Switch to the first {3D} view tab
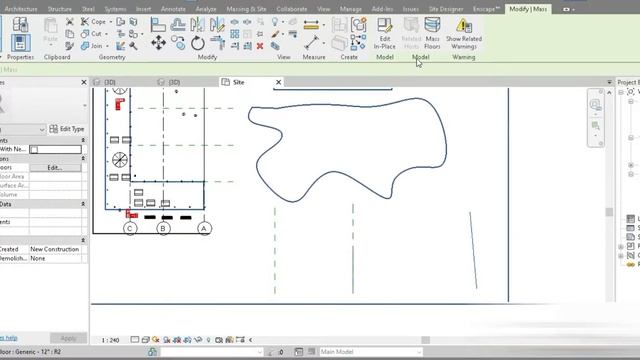This screenshot has height=360, width=640. point(109,82)
